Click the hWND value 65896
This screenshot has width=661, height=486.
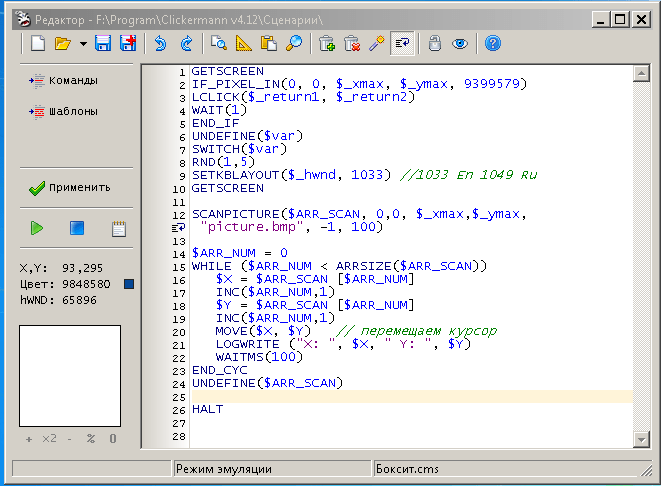79,300
